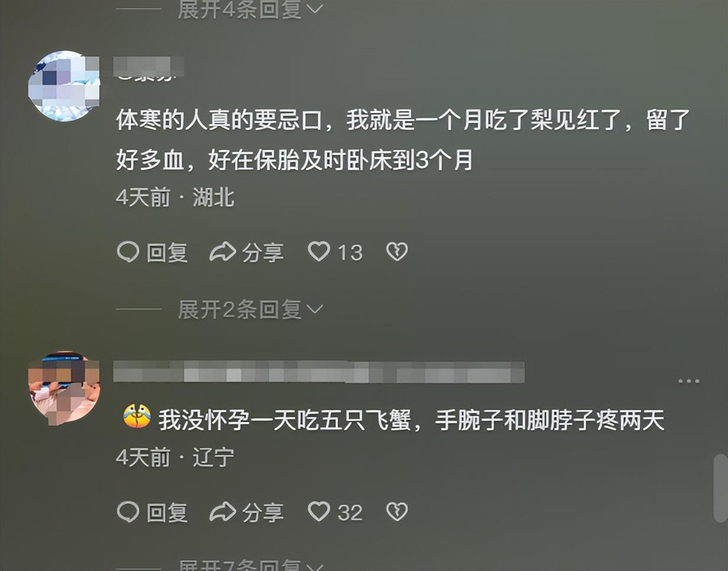This screenshot has width=728, height=571.
Task: Click 分享 text on Liaoning comment
Action: tap(262, 512)
